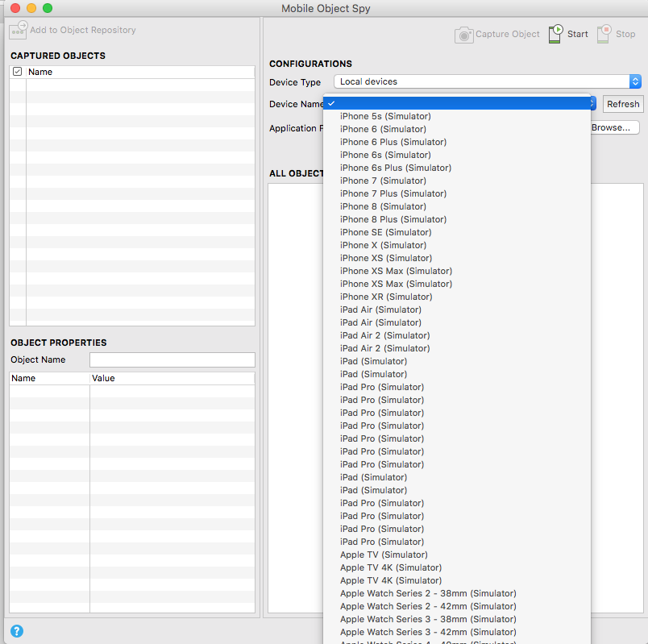
Task: Close the Mobile Object Spy window
Action: click(x=15, y=8)
